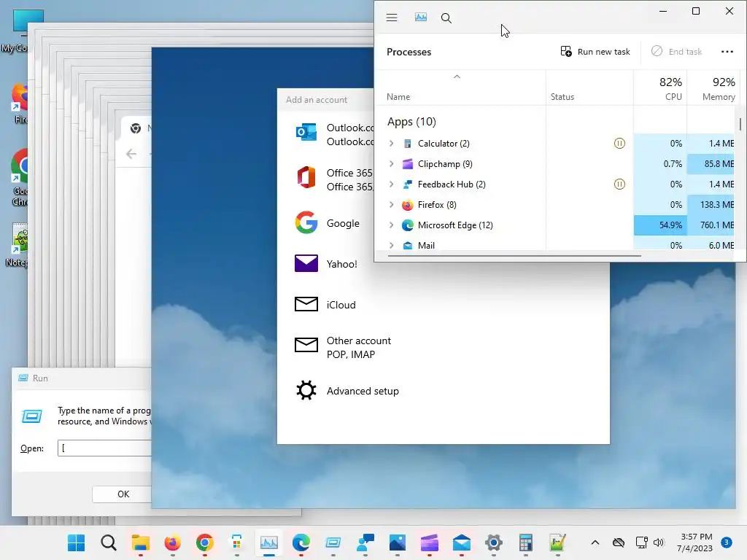This screenshot has width=747, height=560.
Task: Click the back arrow in Chrome window
Action: pos(131,153)
